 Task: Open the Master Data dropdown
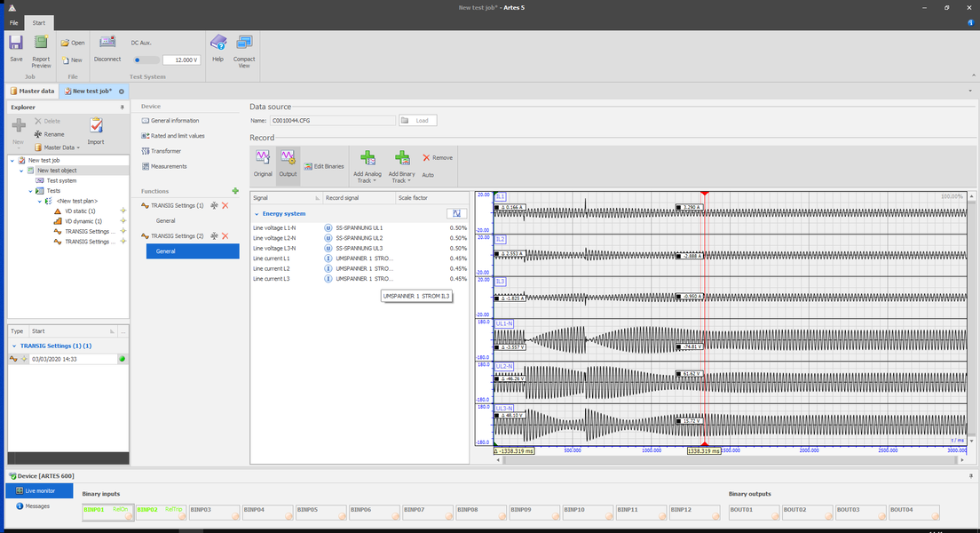tap(58, 147)
